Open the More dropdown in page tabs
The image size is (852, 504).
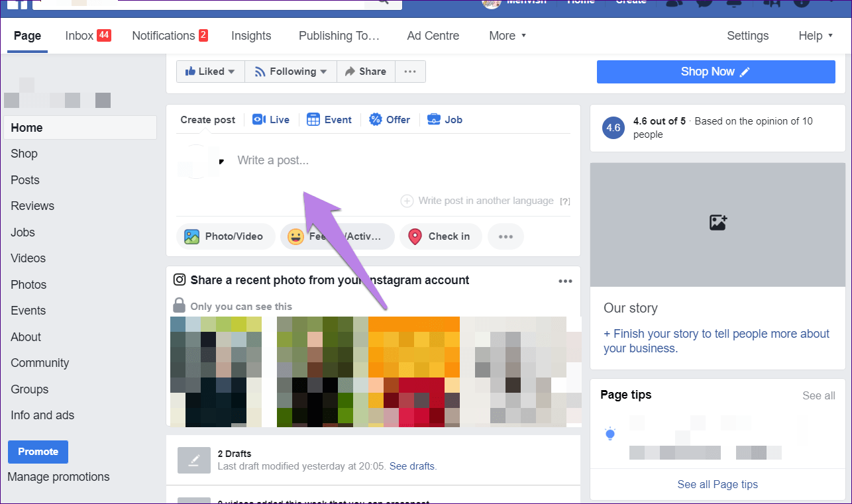coord(507,36)
